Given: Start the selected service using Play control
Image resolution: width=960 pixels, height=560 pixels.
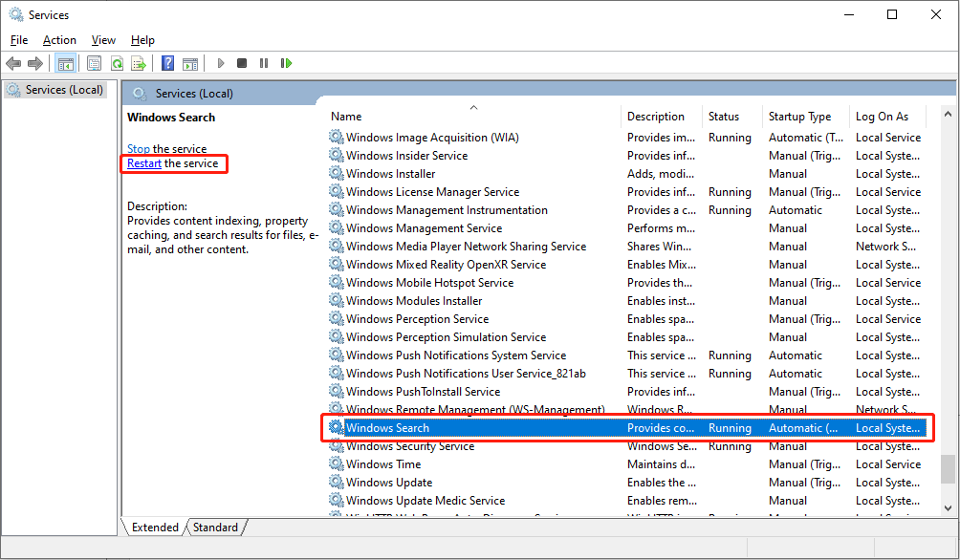Looking at the screenshot, I should [x=220, y=63].
